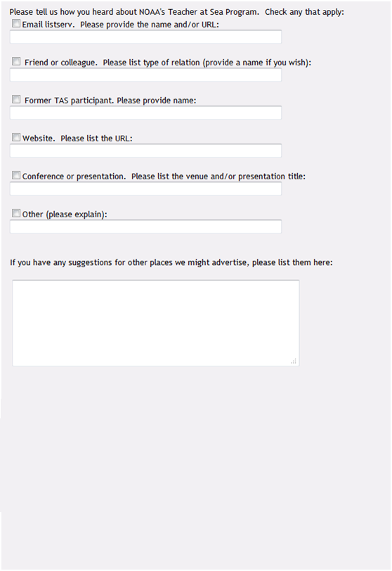Click the former TAS participant name field
The image size is (392, 571).
click(x=145, y=113)
